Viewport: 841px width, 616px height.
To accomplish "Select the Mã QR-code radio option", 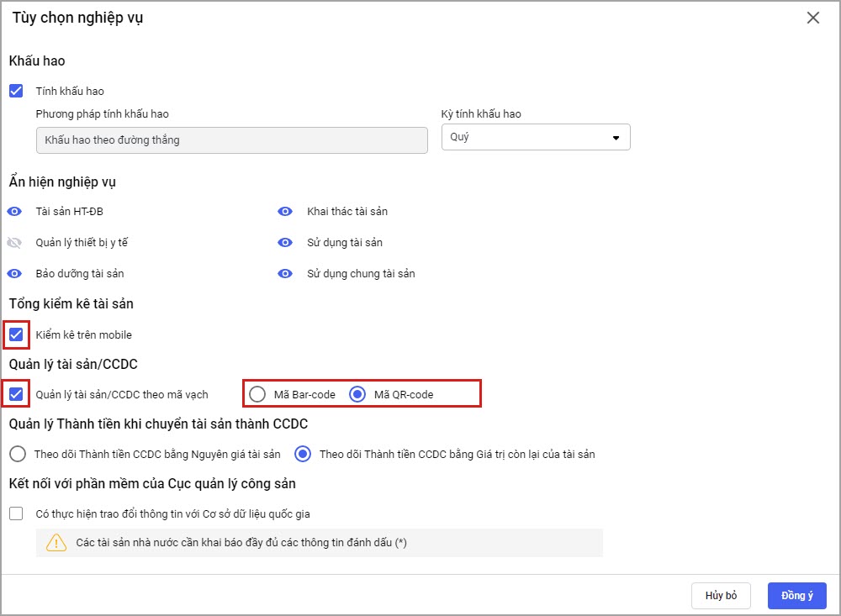I will [357, 394].
